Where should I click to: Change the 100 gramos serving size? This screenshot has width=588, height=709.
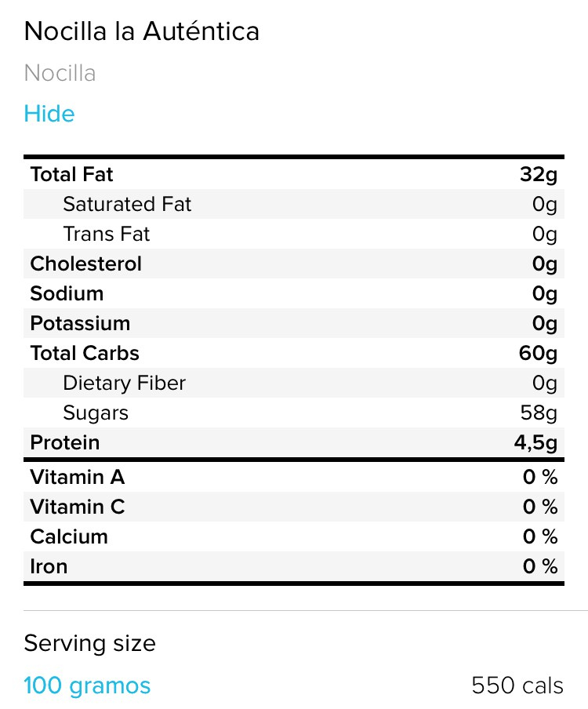tap(87, 685)
